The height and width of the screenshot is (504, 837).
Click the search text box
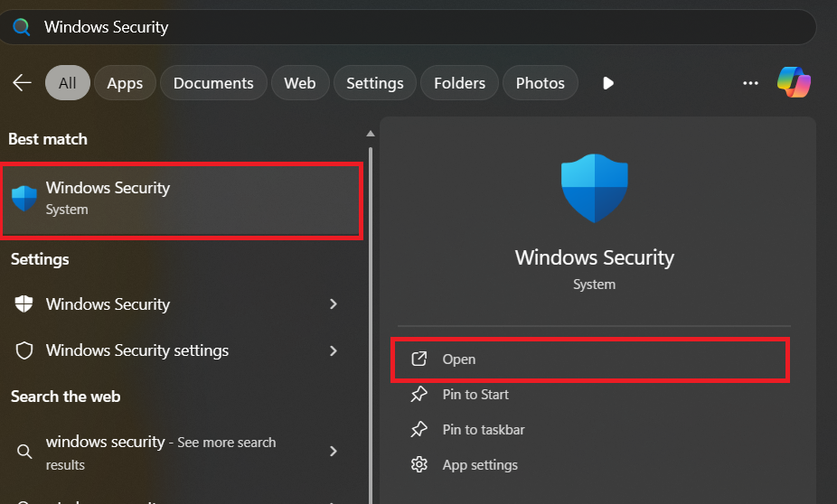407,27
